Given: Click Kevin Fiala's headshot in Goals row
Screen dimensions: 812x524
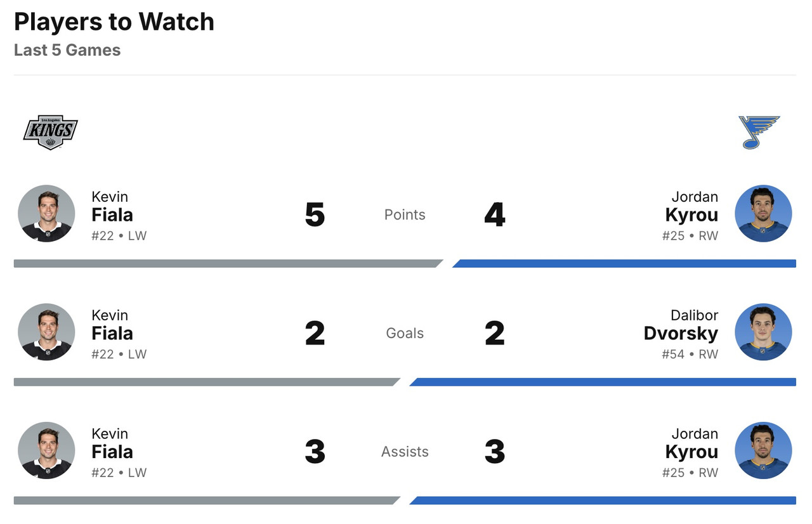Looking at the screenshot, I should (x=46, y=332).
